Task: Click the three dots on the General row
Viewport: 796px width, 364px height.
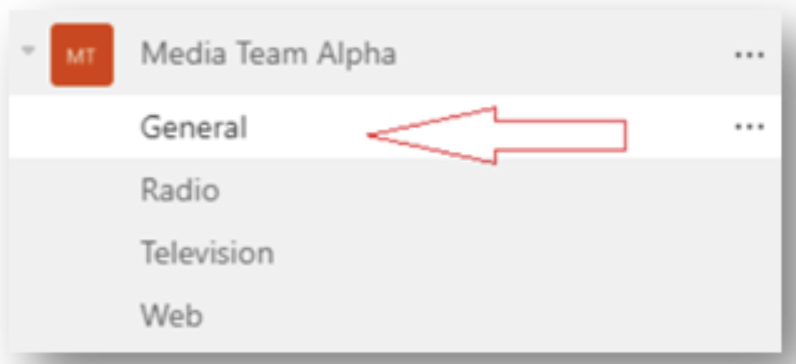Action: coord(749,127)
